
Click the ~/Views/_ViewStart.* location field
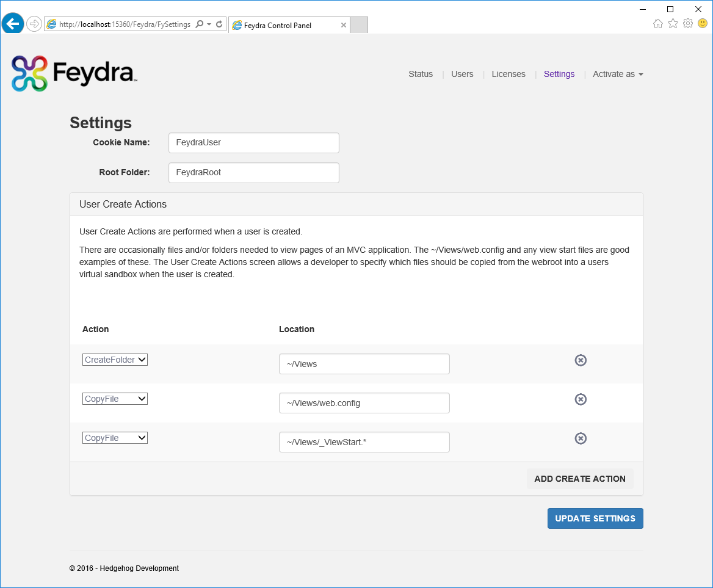(364, 442)
